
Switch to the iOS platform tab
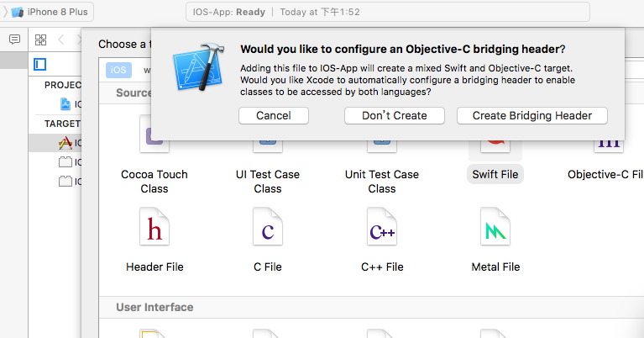[118, 70]
